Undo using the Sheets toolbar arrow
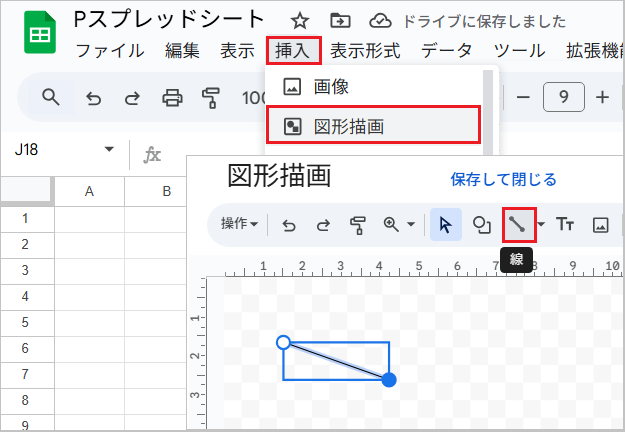This screenshot has width=625, height=432. [94, 98]
